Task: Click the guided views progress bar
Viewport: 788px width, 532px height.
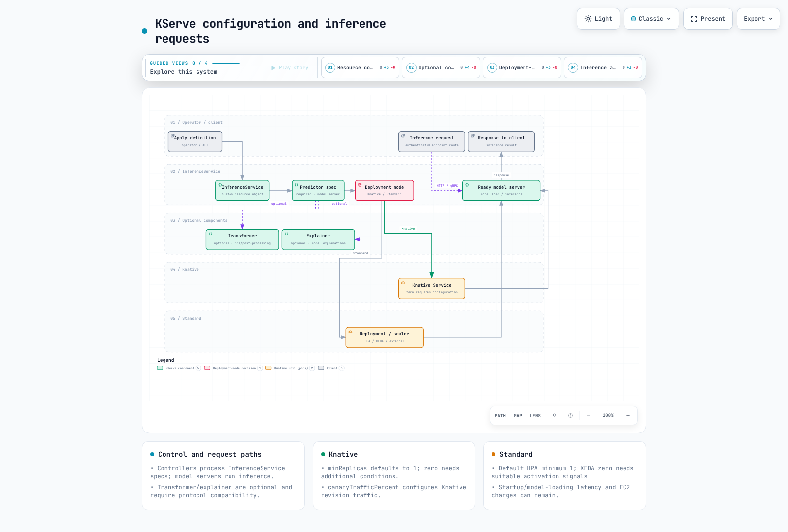Action: click(x=226, y=63)
